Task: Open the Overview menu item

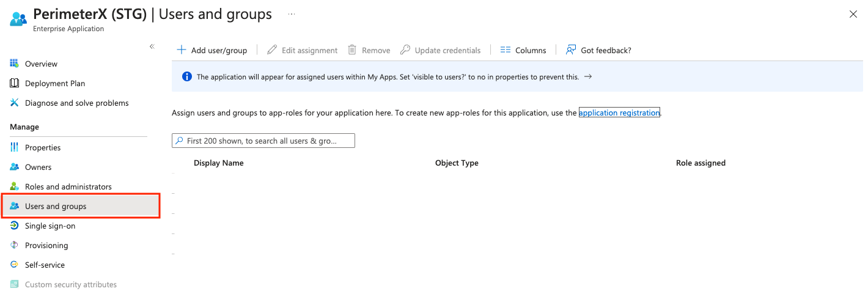Action: click(x=41, y=64)
